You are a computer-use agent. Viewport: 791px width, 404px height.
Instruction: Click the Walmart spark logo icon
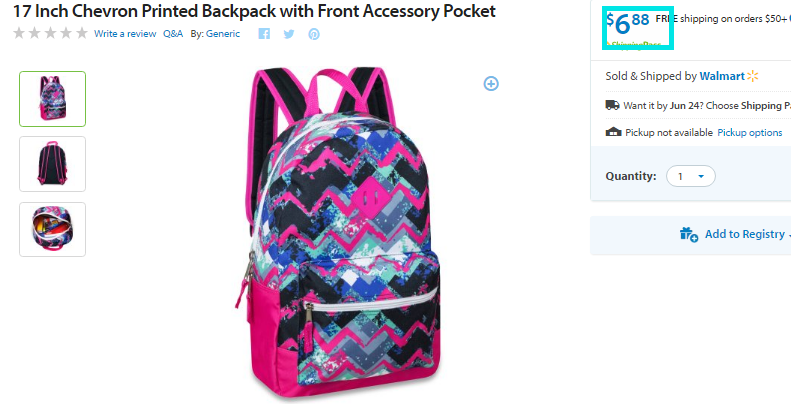pos(753,76)
